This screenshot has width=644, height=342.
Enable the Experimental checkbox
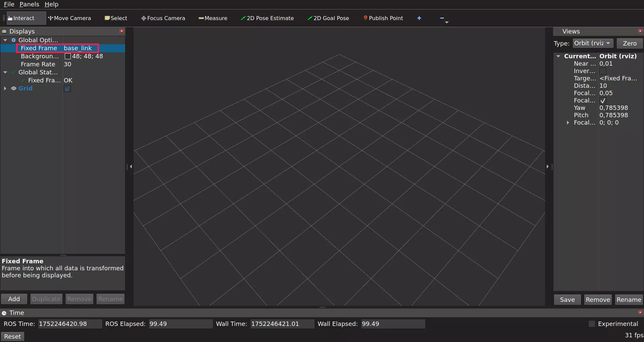pos(592,324)
